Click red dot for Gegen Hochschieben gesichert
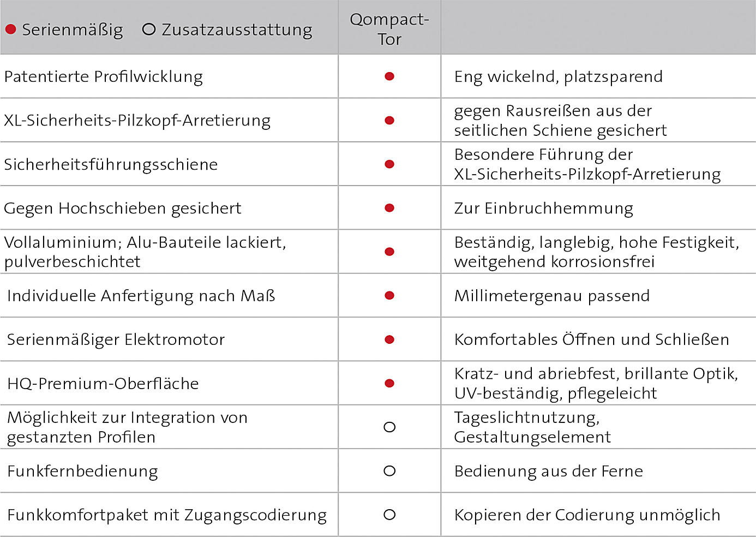 [389, 208]
